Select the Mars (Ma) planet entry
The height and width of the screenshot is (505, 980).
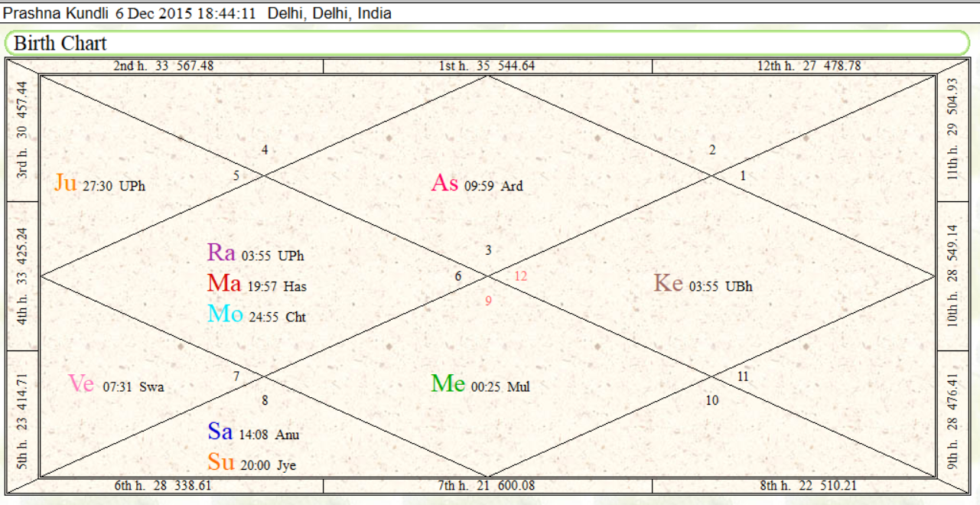coord(224,284)
